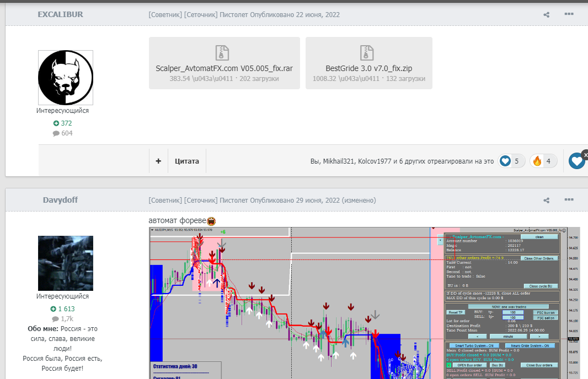Click EXCALIBUR's pitbull avatar
Screen dimensions: 588x379
click(66, 78)
